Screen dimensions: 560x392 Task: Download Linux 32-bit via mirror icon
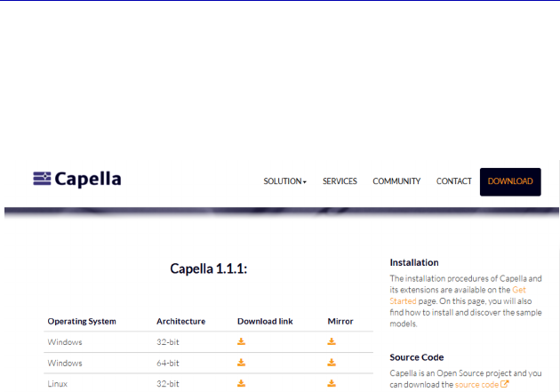[332, 383]
